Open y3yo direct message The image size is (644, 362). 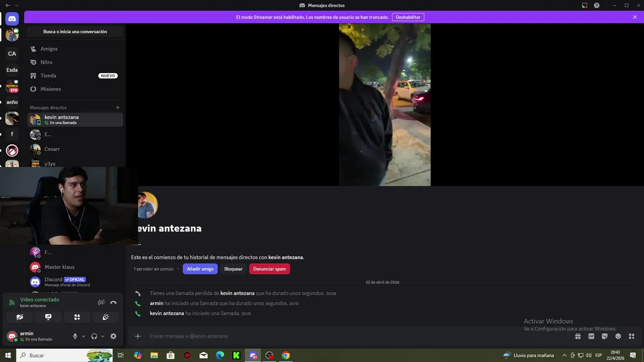[75, 163]
